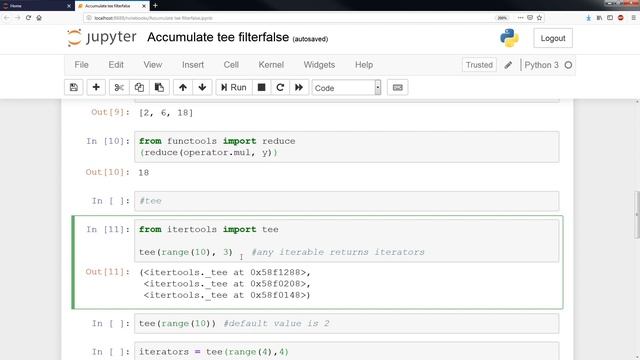640x360 pixels.
Task: Select the Out[9] list [2, 6, 18]
Action: [x=166, y=113]
